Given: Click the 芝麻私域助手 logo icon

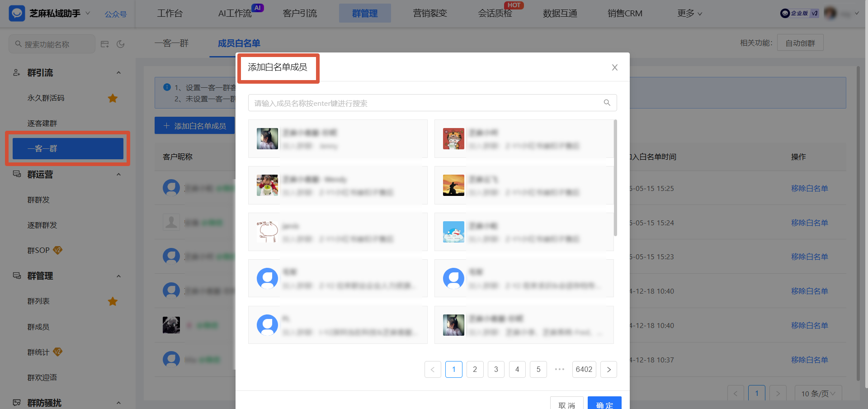Looking at the screenshot, I should 17,13.
